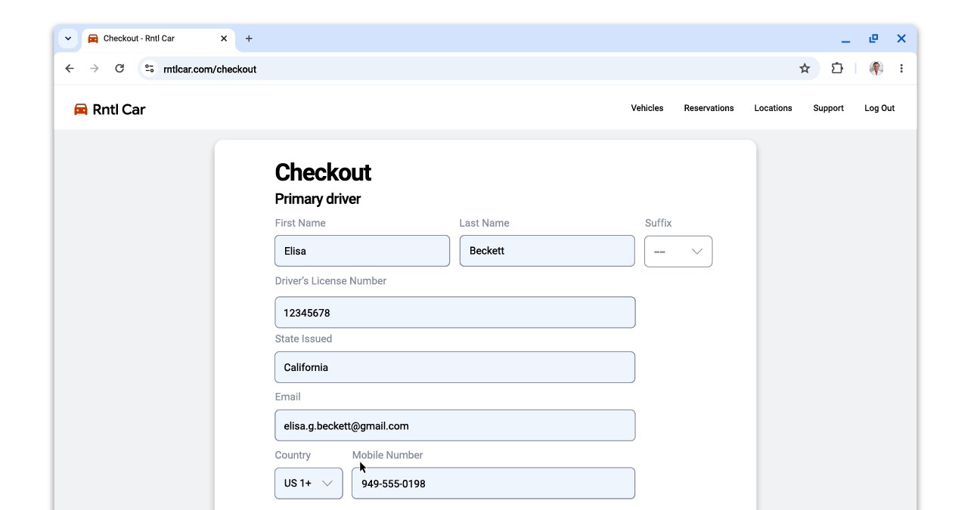The width and height of the screenshot is (980, 510).
Task: View site information icon in address bar
Action: [150, 69]
